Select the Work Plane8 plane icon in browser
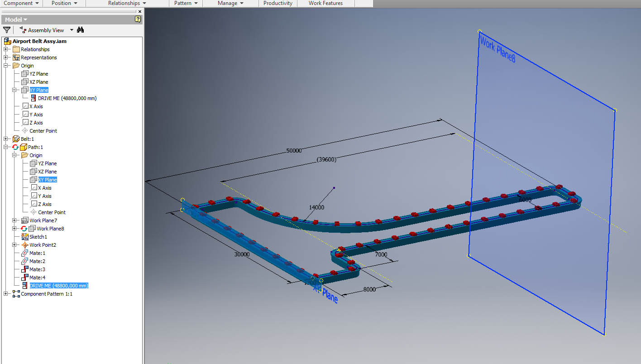This screenshot has width=641, height=364. (32, 229)
